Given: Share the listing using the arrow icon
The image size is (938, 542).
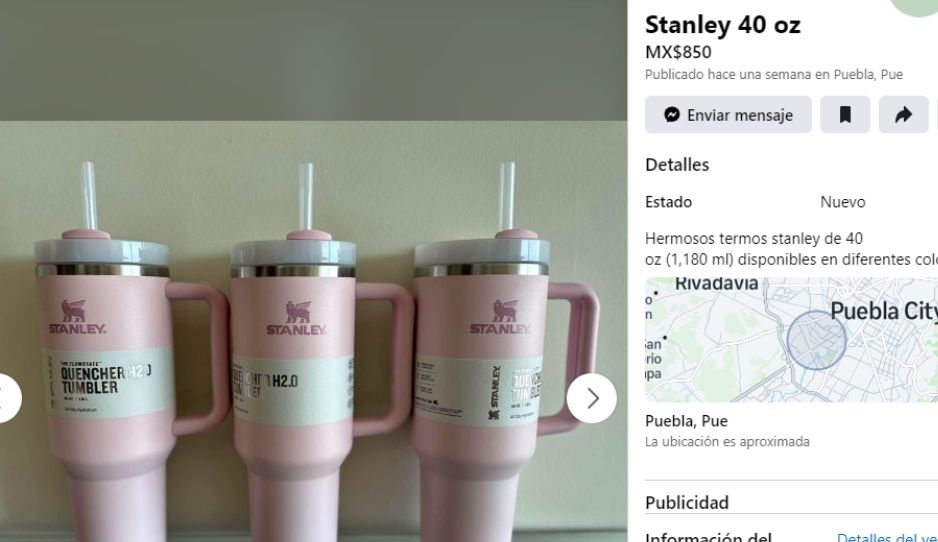Looking at the screenshot, I should (903, 115).
